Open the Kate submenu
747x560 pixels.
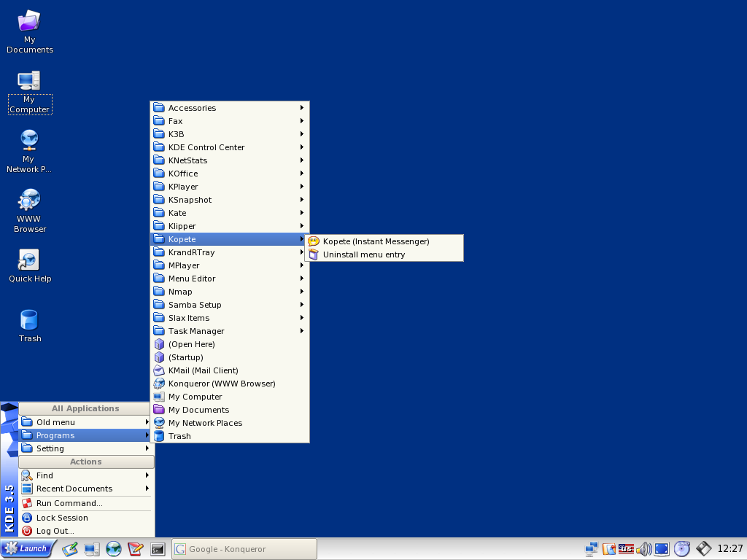230,213
